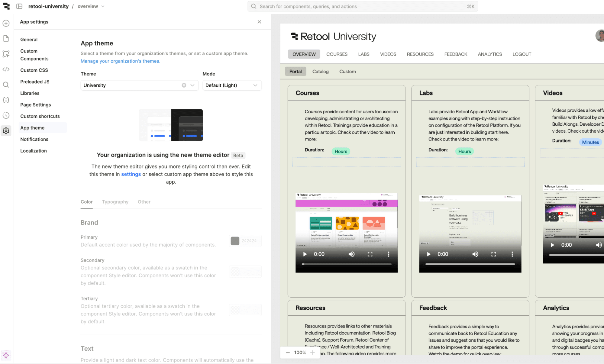604x364 pixels.
Task: Open the insert component plus icon
Action: coord(6,23)
